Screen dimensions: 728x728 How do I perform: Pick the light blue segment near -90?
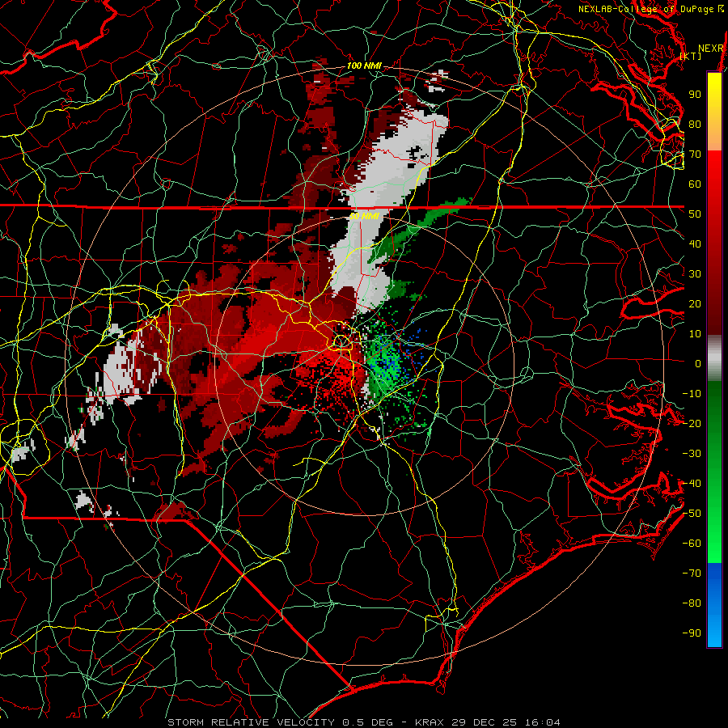tap(714, 632)
